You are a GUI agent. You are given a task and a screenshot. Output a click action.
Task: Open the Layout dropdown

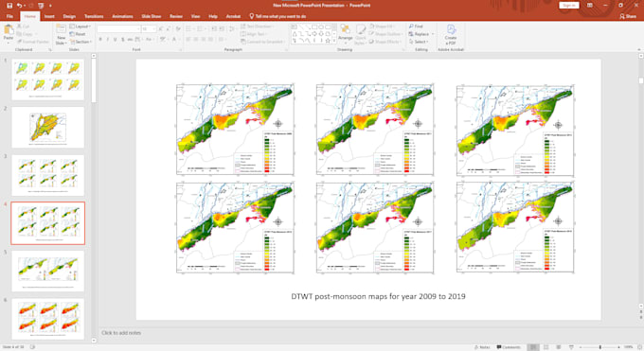coord(80,26)
